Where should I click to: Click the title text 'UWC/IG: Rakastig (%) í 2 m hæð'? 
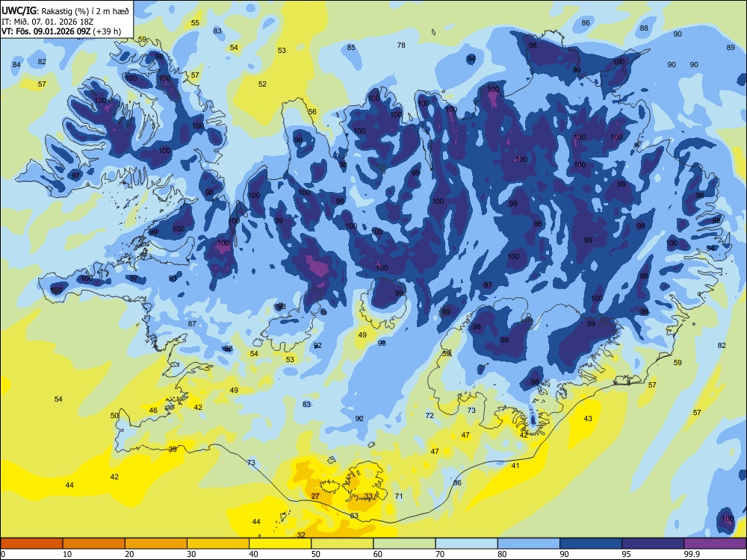65,11
